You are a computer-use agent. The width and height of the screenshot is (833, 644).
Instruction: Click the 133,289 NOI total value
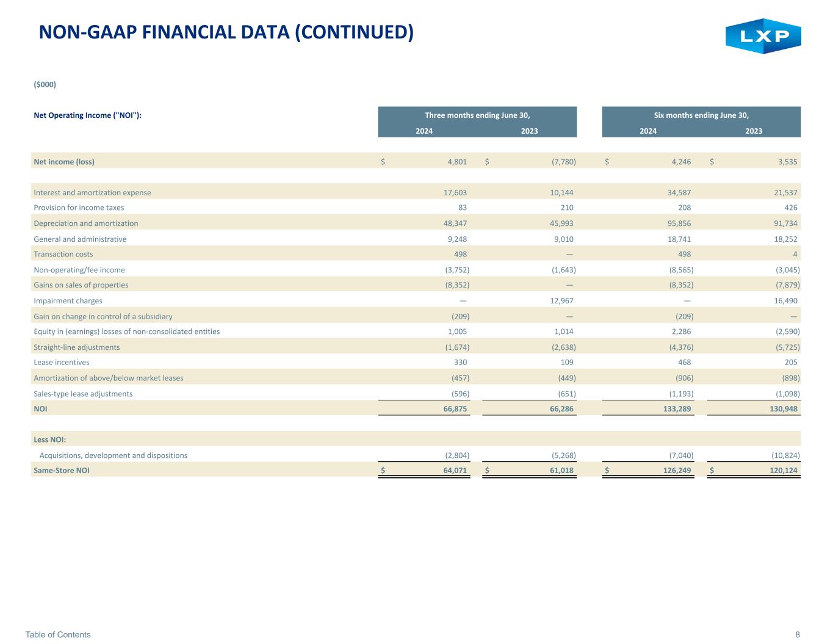pos(677,409)
